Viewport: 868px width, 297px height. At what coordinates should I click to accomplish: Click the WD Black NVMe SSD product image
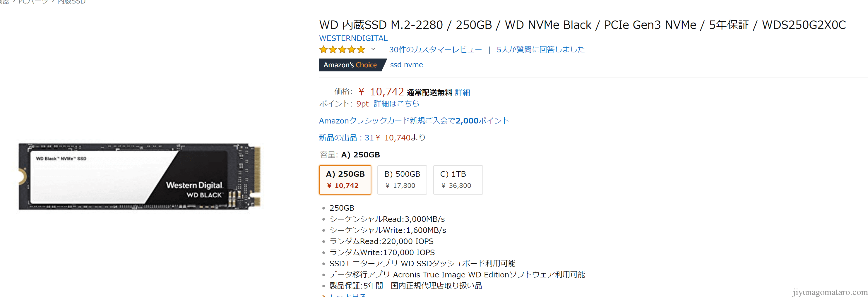point(140,176)
